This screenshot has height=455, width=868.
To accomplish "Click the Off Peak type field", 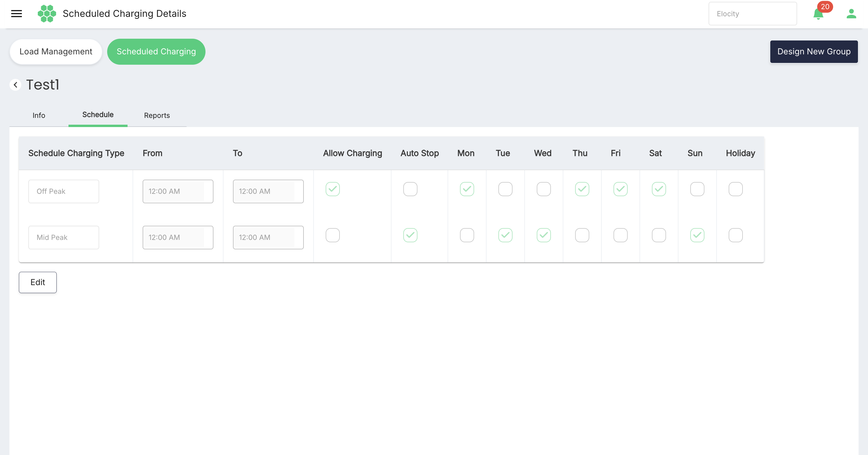I will [64, 191].
